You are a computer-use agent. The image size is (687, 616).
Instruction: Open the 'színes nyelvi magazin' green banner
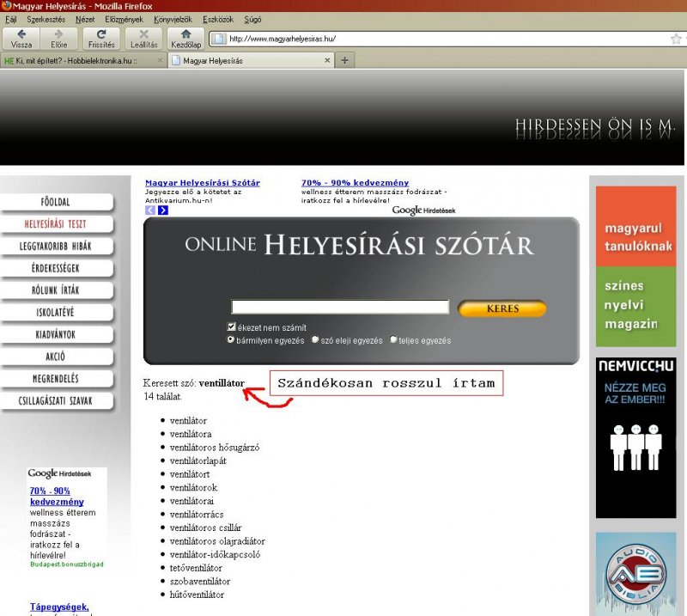[x=635, y=307]
